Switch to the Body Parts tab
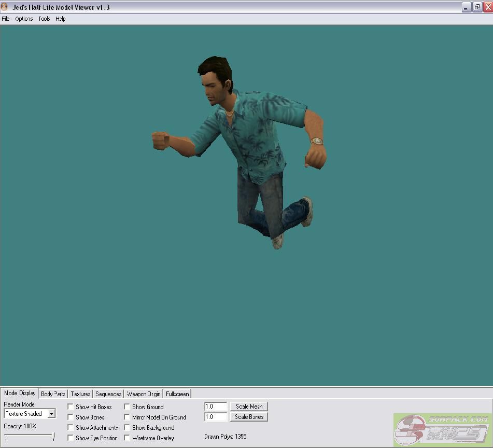Image resolution: width=493 pixels, height=448 pixels. 53,394
